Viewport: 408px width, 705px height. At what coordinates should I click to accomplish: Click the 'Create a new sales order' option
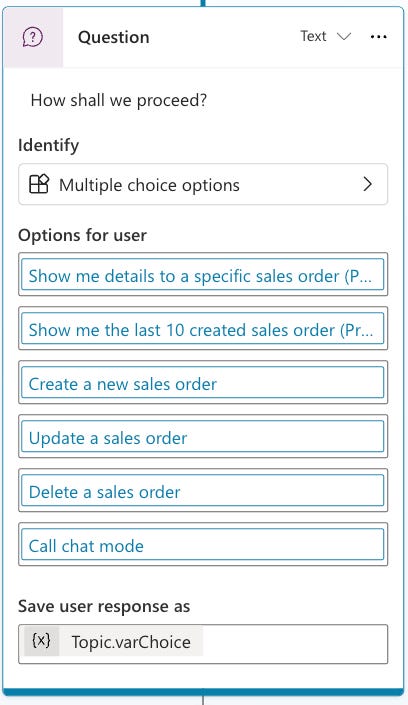pos(203,383)
